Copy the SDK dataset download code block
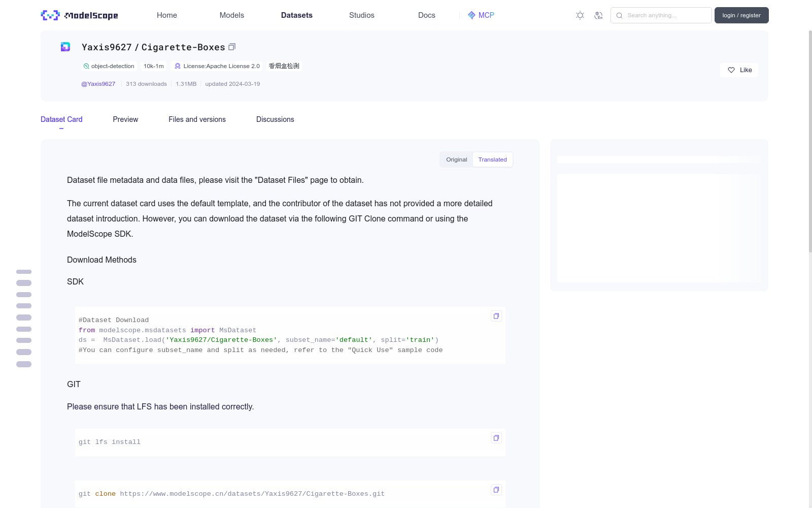 click(496, 316)
